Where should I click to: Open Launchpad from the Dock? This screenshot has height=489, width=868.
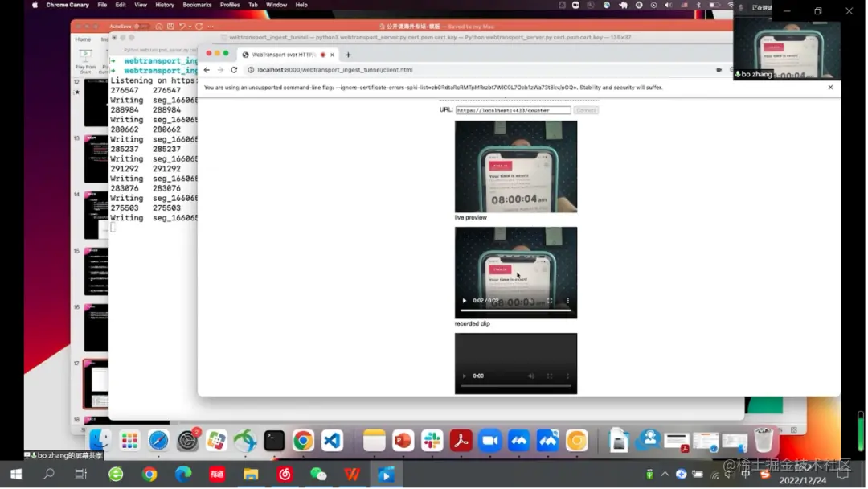point(129,441)
